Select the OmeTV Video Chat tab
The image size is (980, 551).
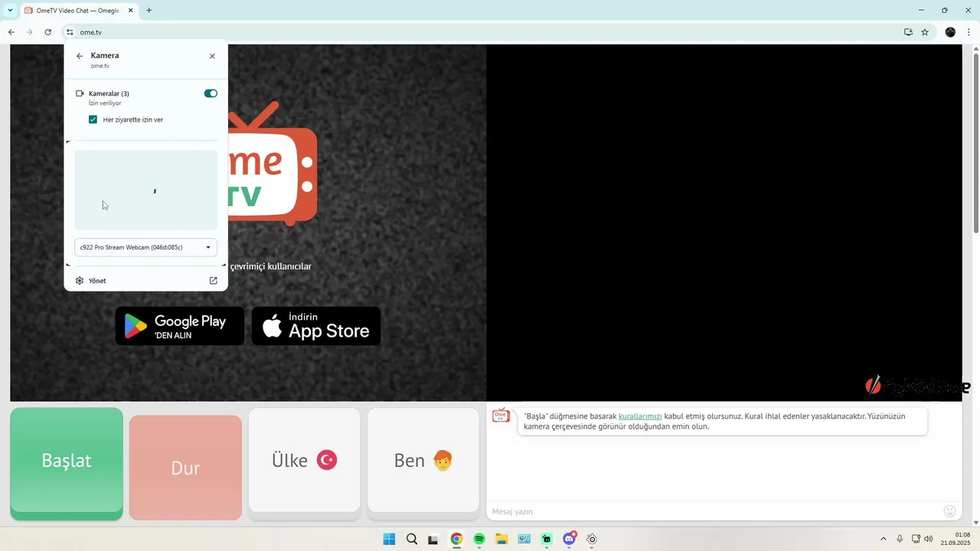click(x=77, y=11)
